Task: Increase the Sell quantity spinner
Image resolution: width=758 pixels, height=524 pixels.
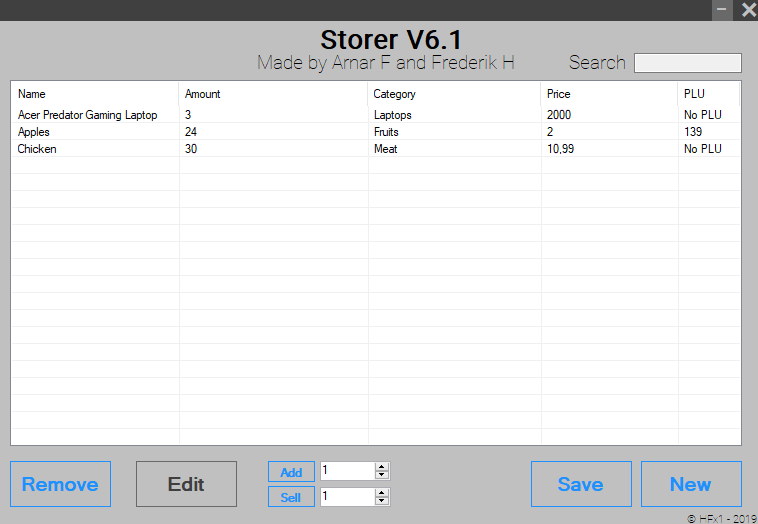Action: pyautogui.click(x=381, y=493)
